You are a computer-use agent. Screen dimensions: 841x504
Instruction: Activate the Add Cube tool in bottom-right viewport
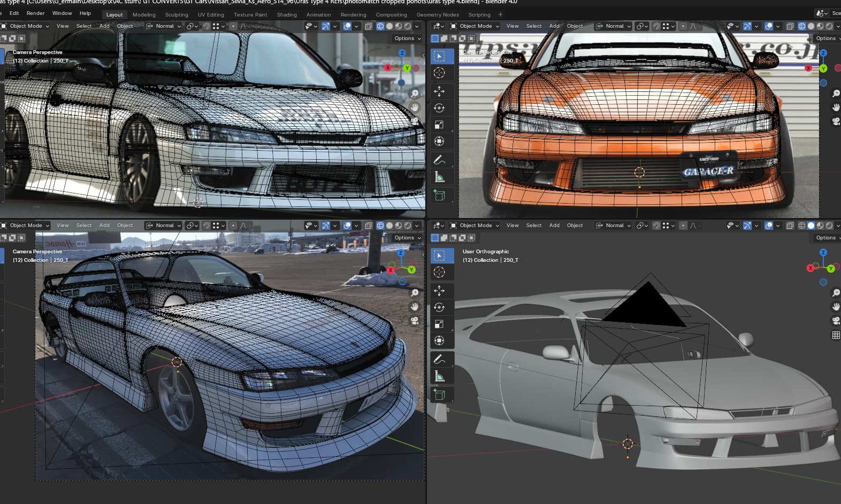point(439,395)
